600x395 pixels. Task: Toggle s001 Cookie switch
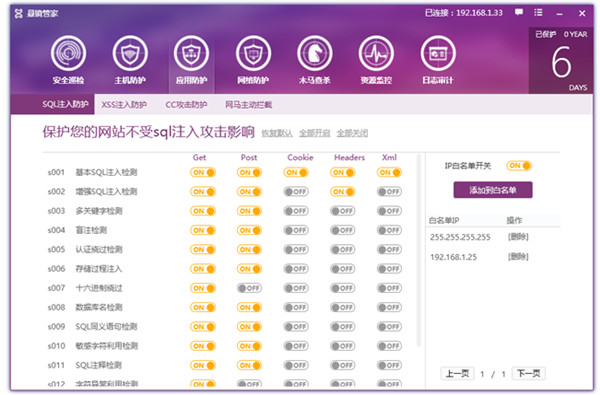point(296,173)
